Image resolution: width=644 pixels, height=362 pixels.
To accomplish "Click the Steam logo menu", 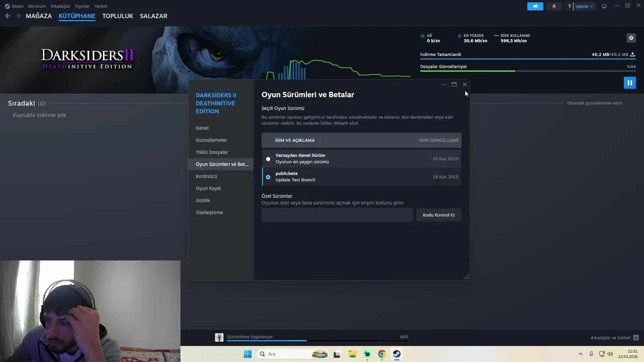I will pos(14,6).
